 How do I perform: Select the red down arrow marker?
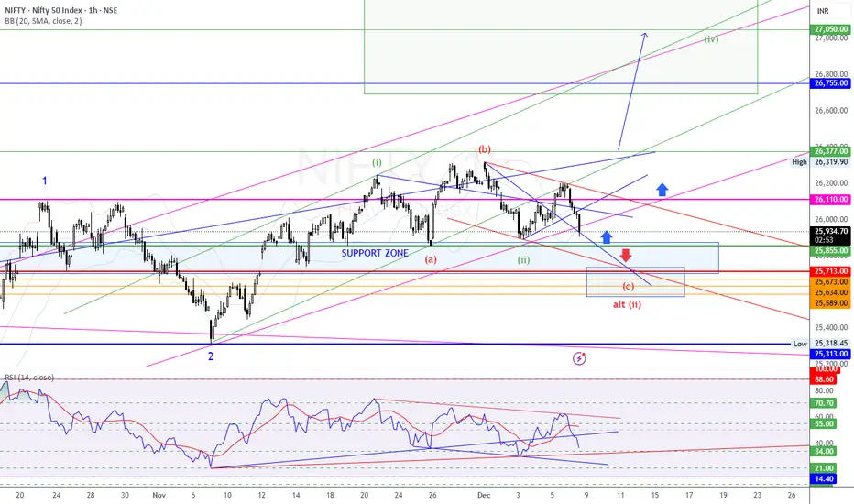pos(625,255)
